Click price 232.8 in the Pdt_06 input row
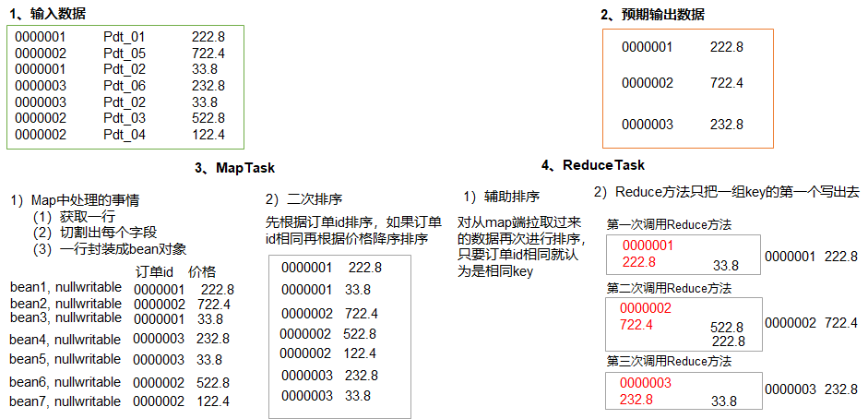This screenshot has width=868, height=419. [x=208, y=86]
